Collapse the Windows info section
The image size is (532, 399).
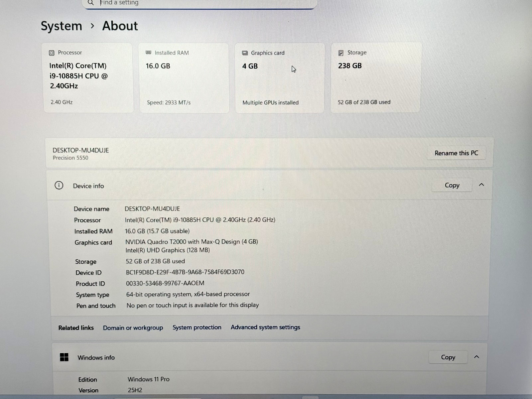click(476, 357)
